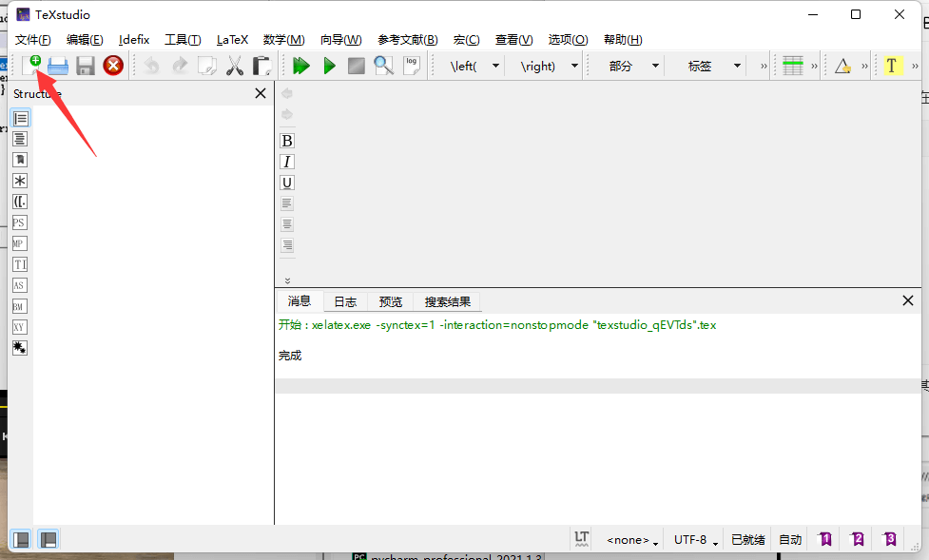Click the triangle math symbol toolbar icon
Image resolution: width=929 pixels, height=560 pixels.
[843, 66]
